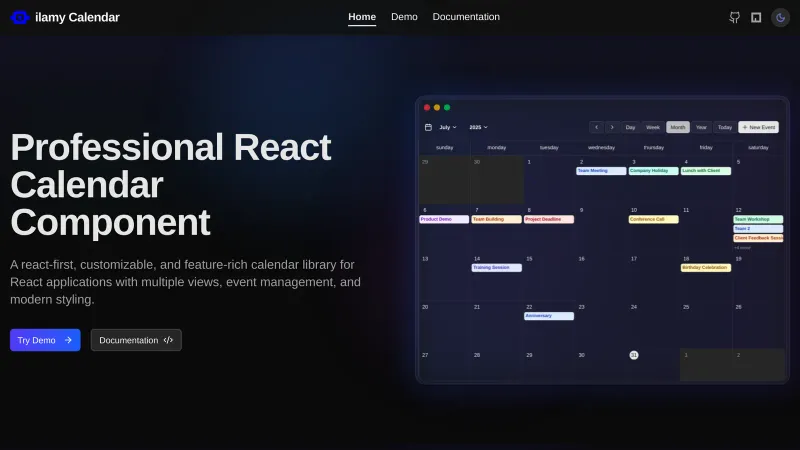The image size is (800, 450).
Task: Show the +4 more events on Saturday 12
Action: [x=742, y=246]
